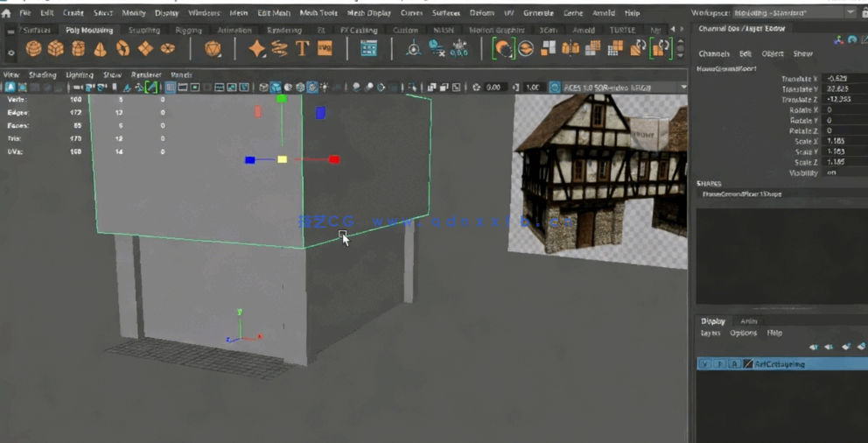
Task: Open the Mesh Tools menu
Action: coord(318,13)
